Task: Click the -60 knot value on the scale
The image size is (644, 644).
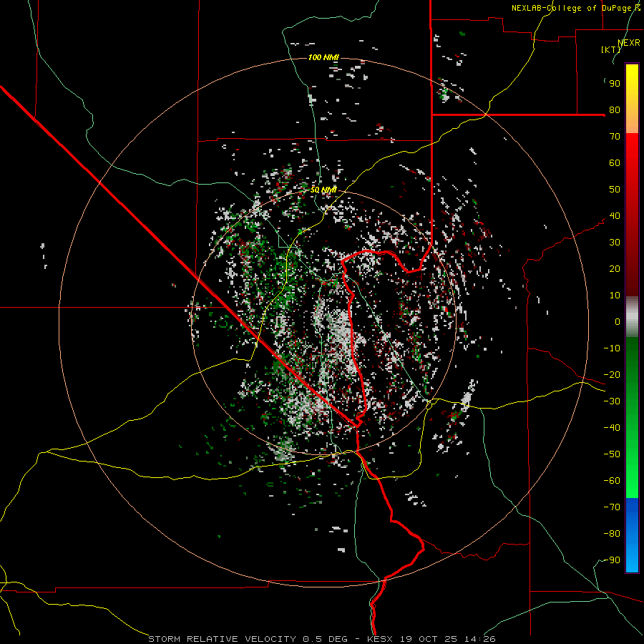Action: tap(612, 481)
